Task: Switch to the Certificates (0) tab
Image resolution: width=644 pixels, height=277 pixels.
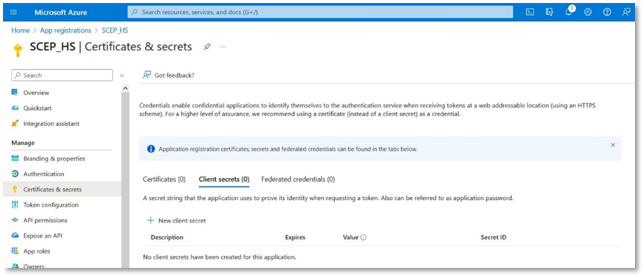Action: click(x=164, y=180)
